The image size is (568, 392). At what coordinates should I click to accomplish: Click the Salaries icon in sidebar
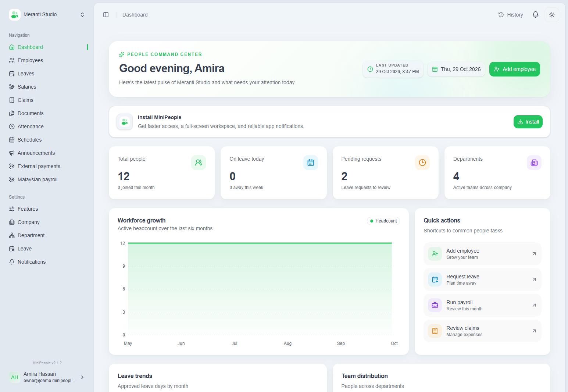[x=12, y=87]
